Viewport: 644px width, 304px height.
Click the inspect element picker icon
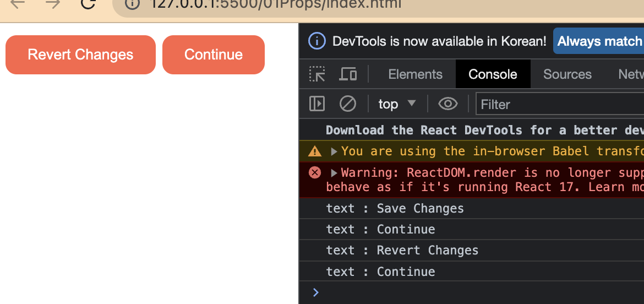pyautogui.click(x=317, y=74)
